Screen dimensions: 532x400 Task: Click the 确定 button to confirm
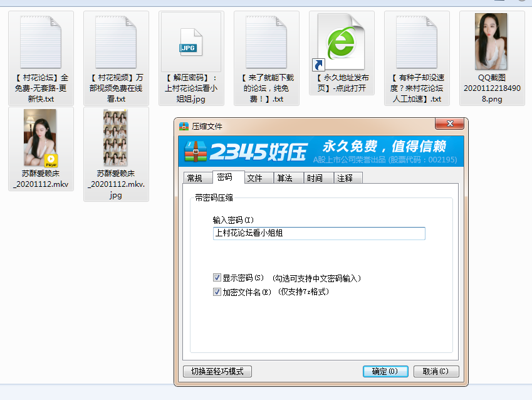tap(385, 371)
